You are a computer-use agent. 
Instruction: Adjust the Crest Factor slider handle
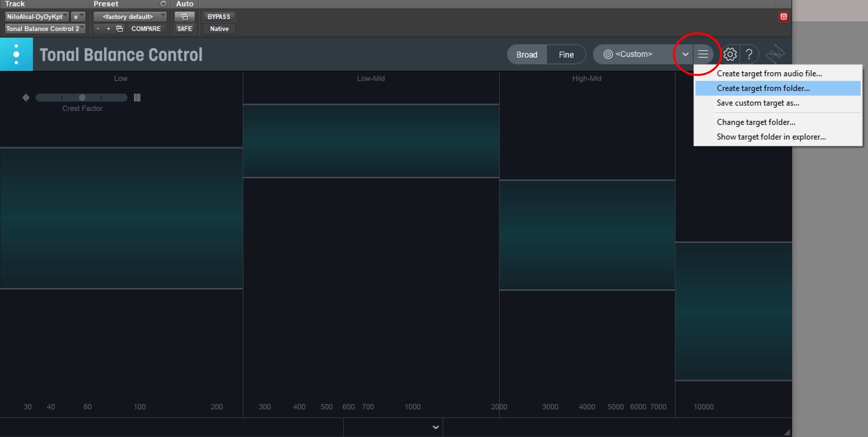point(82,98)
